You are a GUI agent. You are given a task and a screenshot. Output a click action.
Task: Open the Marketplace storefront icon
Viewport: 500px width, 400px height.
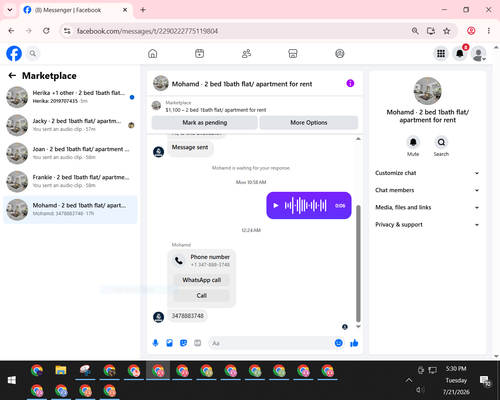pyautogui.click(x=293, y=53)
